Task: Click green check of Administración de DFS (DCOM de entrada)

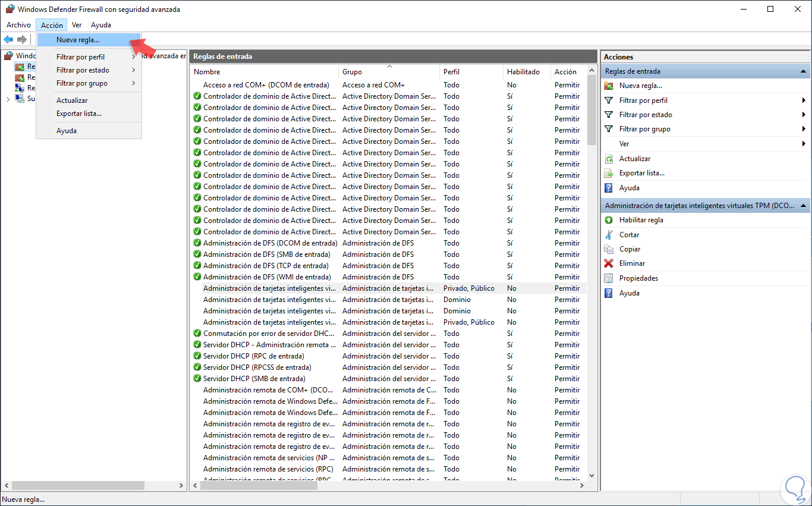Action: 197,243
